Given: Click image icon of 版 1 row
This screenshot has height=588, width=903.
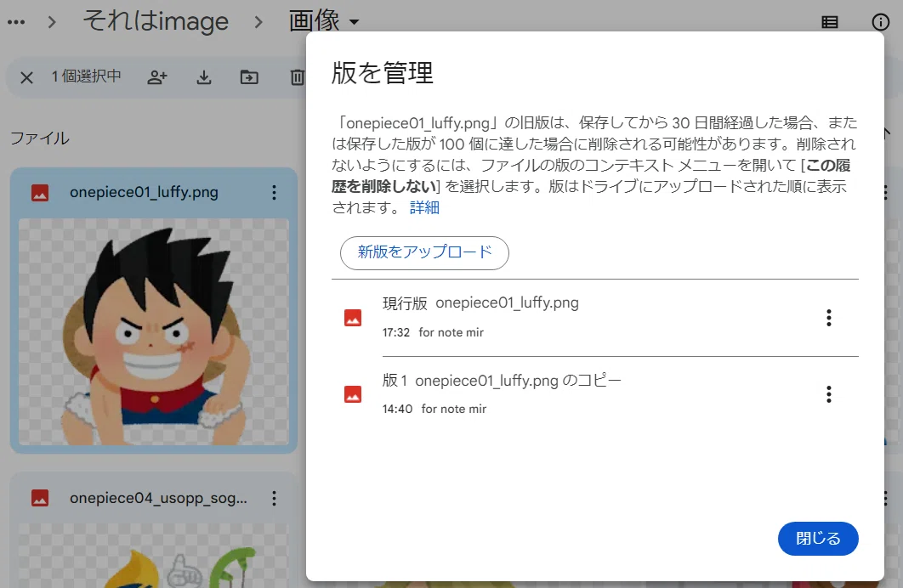Looking at the screenshot, I should pyautogui.click(x=353, y=394).
